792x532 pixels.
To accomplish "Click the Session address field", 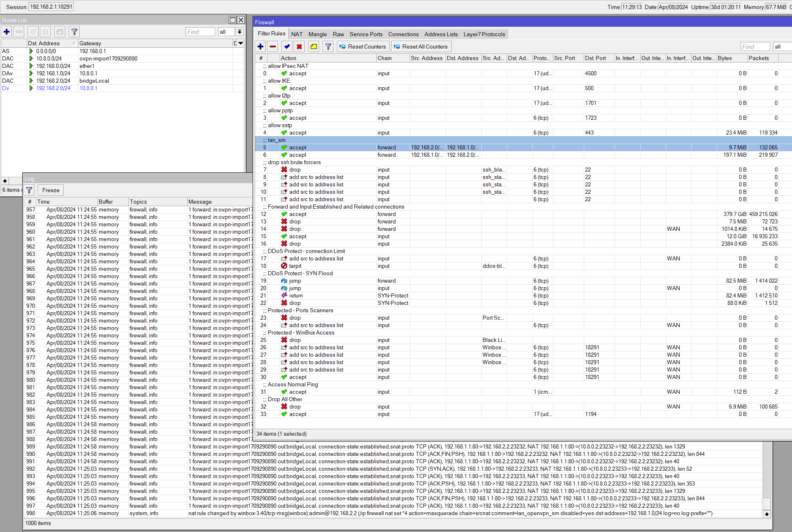I will [51, 7].
